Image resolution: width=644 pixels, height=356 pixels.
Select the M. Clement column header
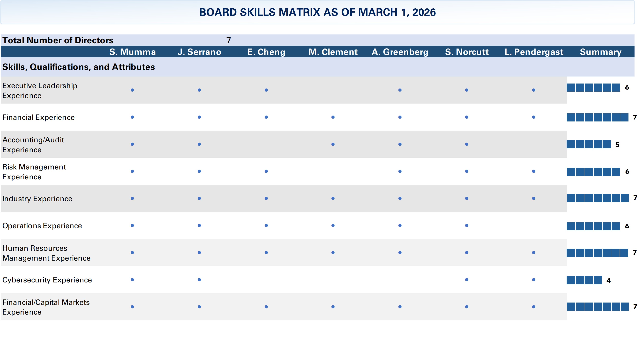[x=333, y=52]
